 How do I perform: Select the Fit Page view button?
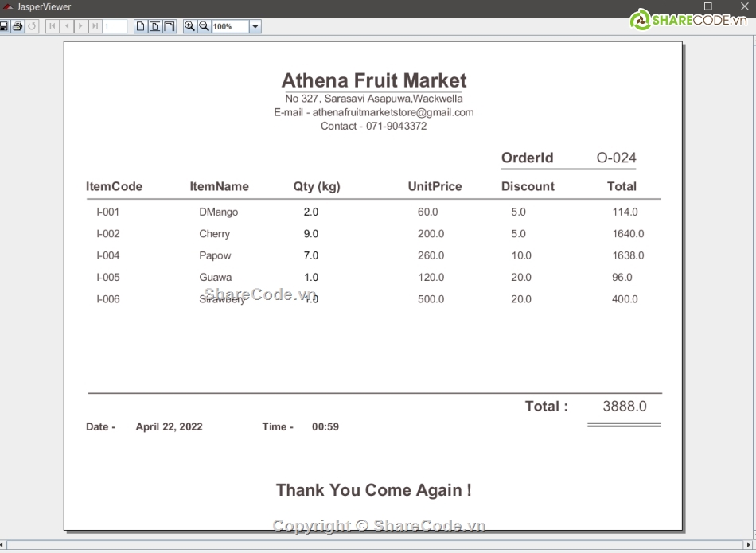[x=155, y=26]
